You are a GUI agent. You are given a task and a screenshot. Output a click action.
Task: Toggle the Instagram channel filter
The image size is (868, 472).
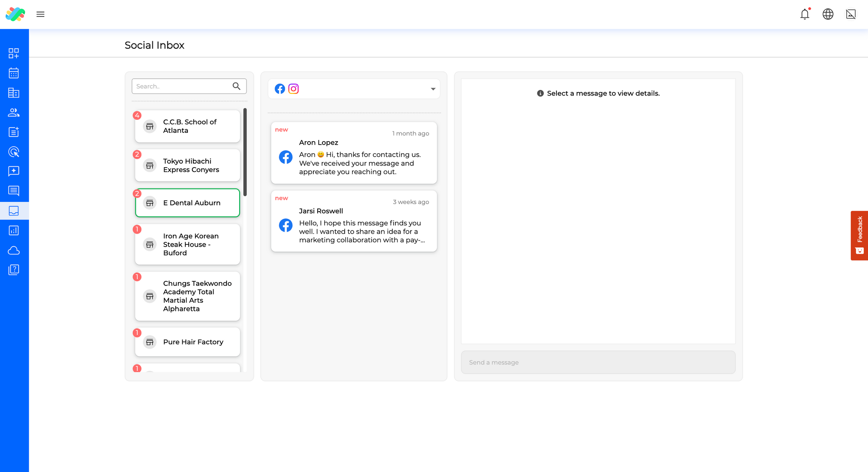point(293,89)
